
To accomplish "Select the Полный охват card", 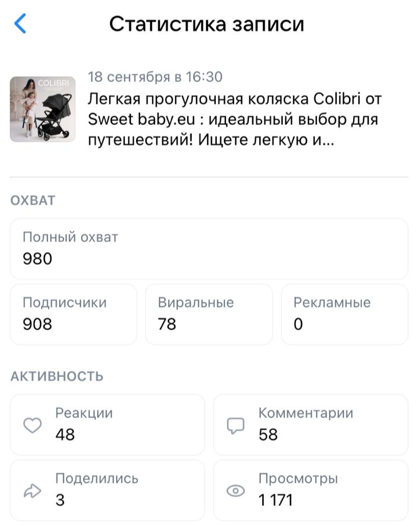I will tap(209, 249).
